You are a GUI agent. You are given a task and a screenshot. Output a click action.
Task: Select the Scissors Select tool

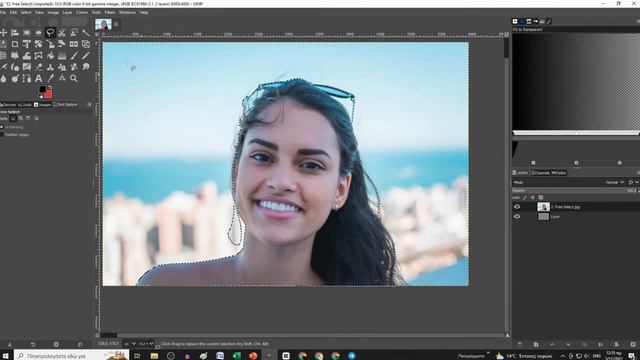(62, 32)
